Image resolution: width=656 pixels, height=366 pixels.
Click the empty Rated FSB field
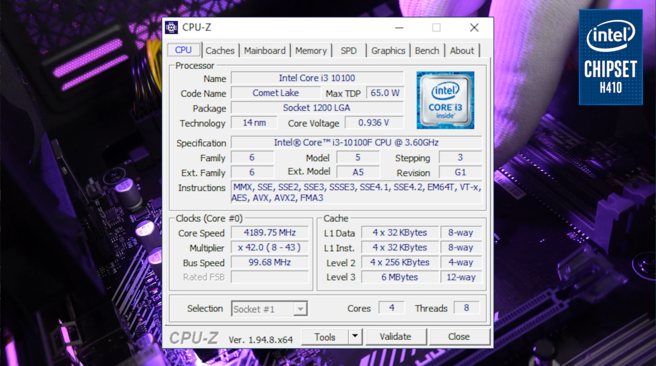(x=270, y=277)
